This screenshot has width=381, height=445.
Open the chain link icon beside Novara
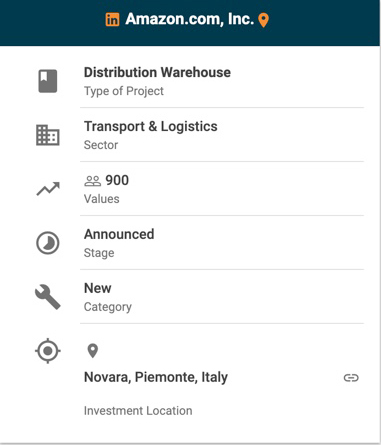click(x=351, y=378)
